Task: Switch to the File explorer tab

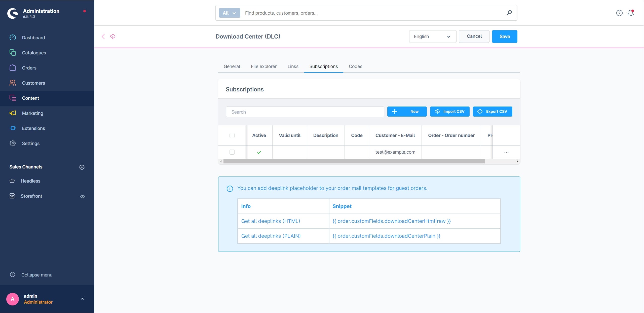Action: [x=263, y=66]
